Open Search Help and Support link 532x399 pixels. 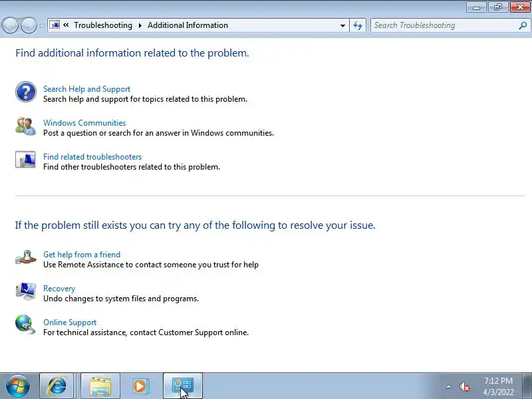pos(87,89)
